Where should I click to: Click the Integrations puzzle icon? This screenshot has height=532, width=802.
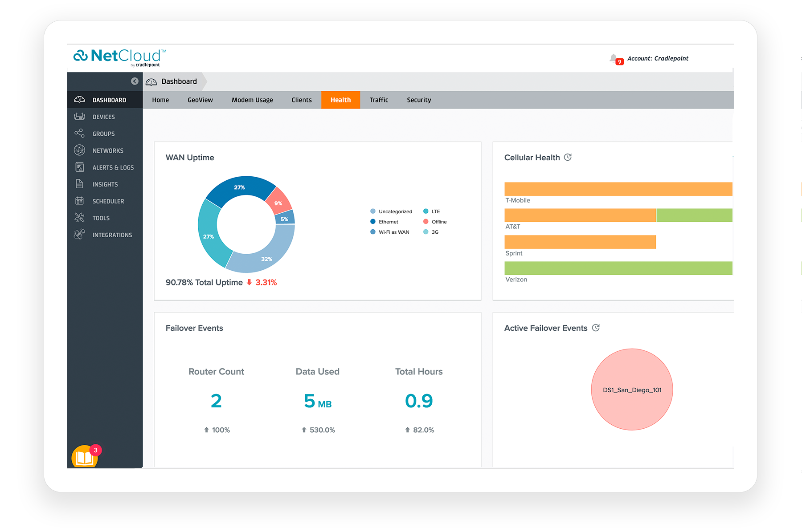click(80, 235)
